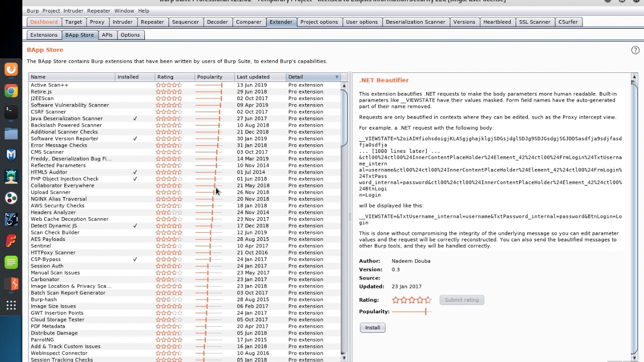Switch to the Target tab
Image resolution: width=644 pixels, height=362 pixels.
pyautogui.click(x=73, y=22)
